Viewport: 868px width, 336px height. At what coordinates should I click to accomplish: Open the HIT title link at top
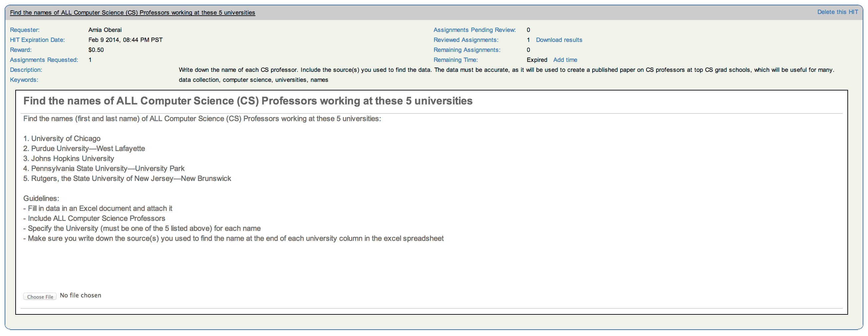point(132,12)
